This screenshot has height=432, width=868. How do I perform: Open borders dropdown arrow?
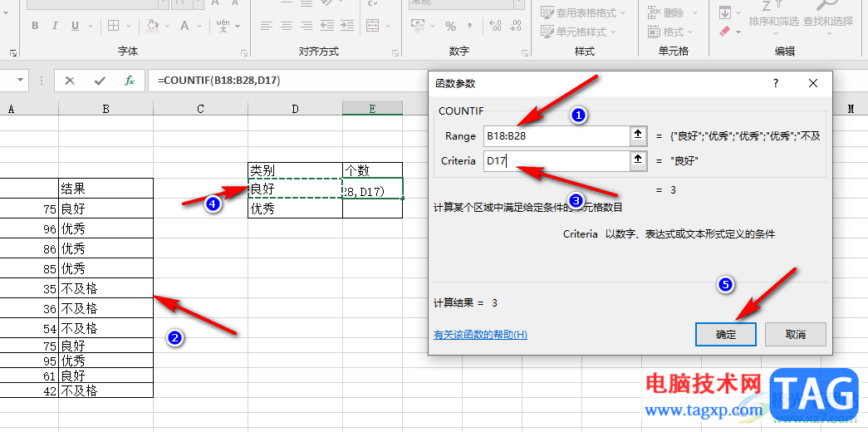(129, 26)
